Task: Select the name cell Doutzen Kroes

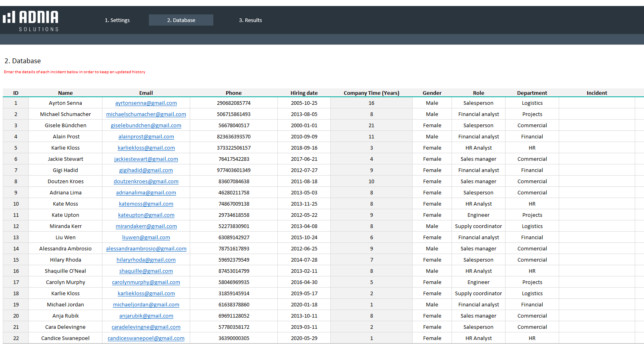Action: (x=65, y=182)
